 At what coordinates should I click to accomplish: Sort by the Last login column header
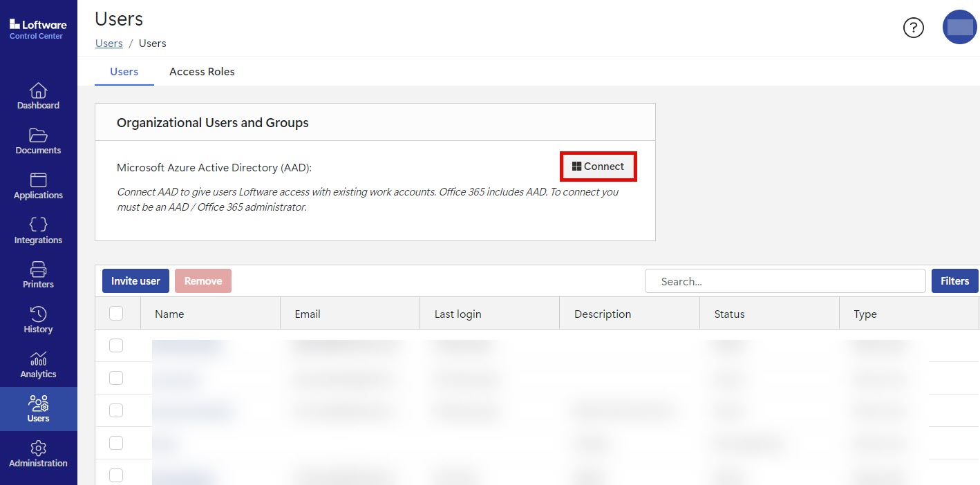pyautogui.click(x=489, y=314)
